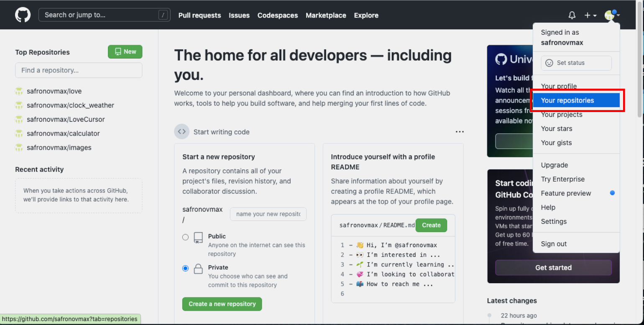Click Set status button in menu
Viewport: 644px width, 325px height.
(576, 63)
